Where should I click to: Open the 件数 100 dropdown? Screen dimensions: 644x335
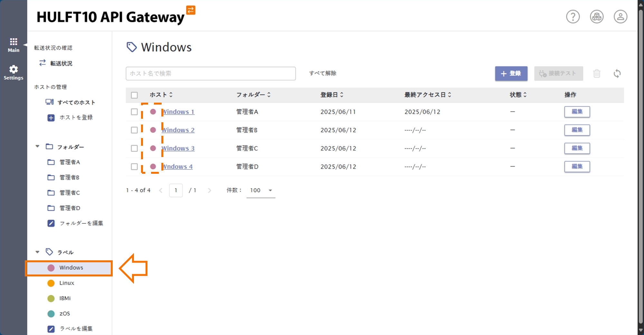point(261,190)
